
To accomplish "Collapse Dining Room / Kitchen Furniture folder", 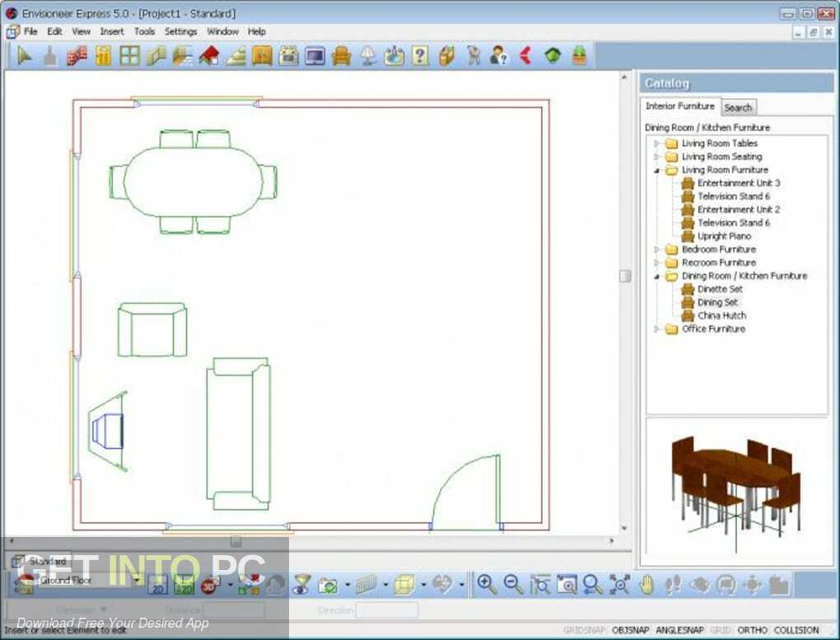I will tap(656, 276).
